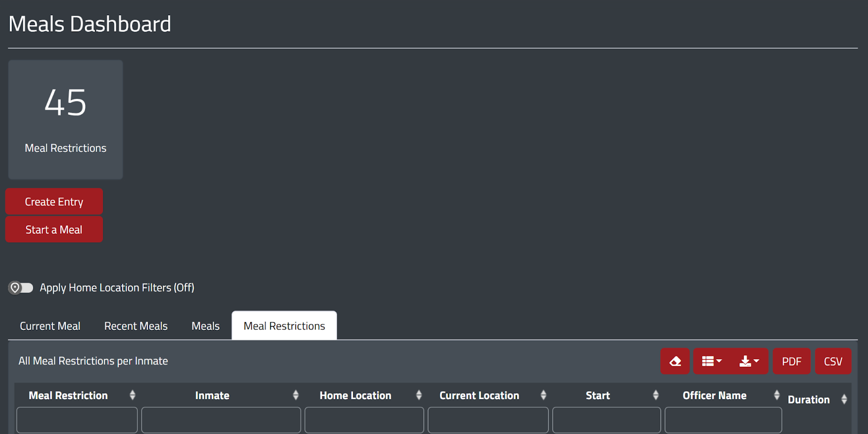Select the Meal Restrictions tab
The height and width of the screenshot is (434, 868).
(x=284, y=325)
